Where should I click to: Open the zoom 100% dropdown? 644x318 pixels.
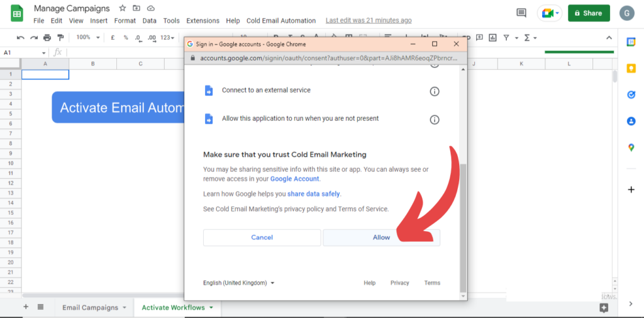[x=88, y=37]
